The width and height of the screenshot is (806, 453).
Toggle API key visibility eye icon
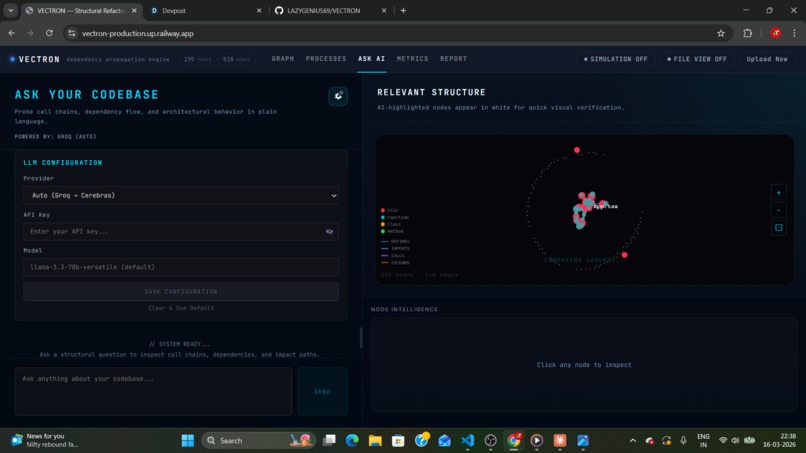[329, 232]
